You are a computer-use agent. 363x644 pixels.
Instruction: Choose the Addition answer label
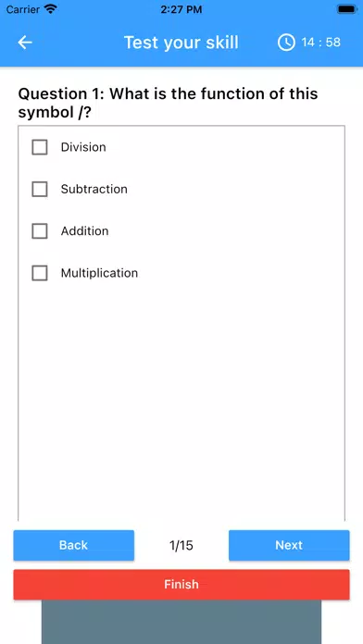tap(84, 230)
